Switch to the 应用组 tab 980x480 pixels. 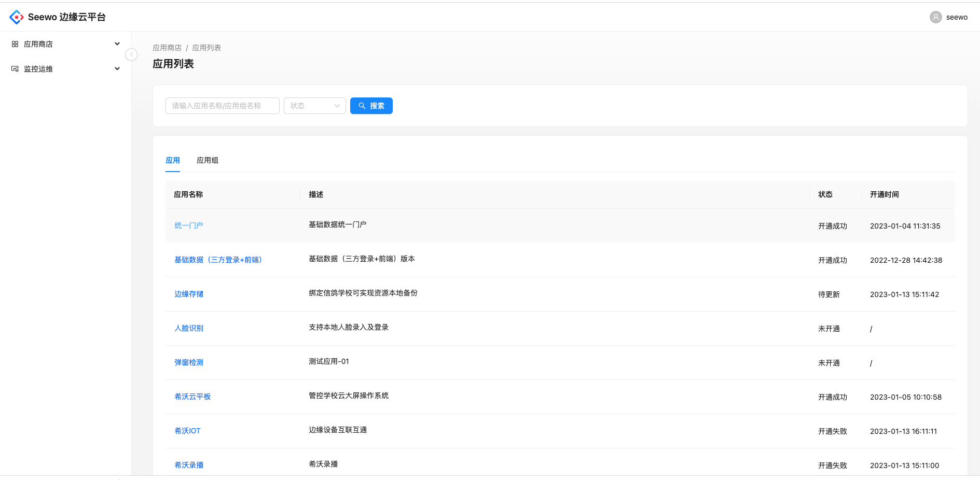pos(208,160)
